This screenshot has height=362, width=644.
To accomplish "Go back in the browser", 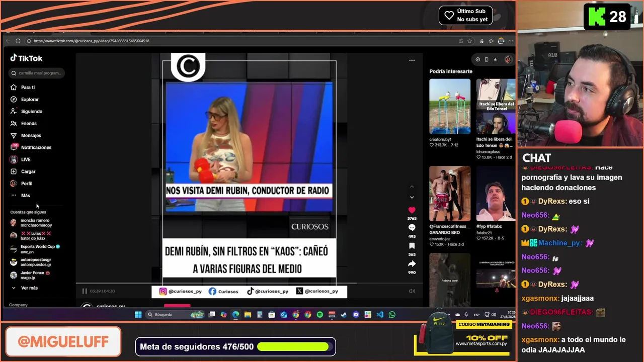I will coord(8,41).
